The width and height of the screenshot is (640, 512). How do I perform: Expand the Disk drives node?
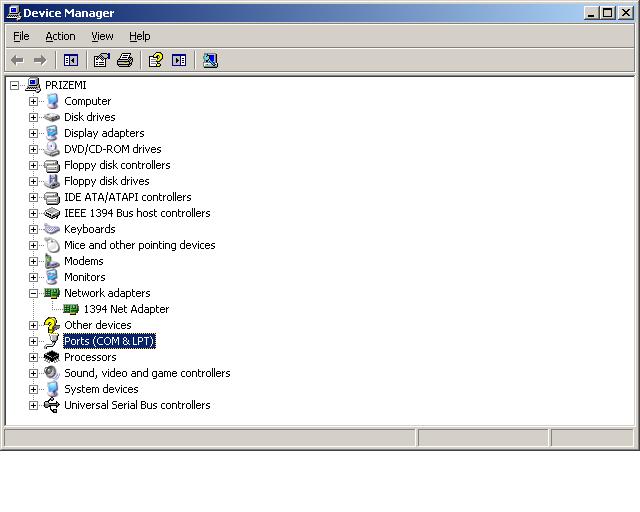click(33, 117)
